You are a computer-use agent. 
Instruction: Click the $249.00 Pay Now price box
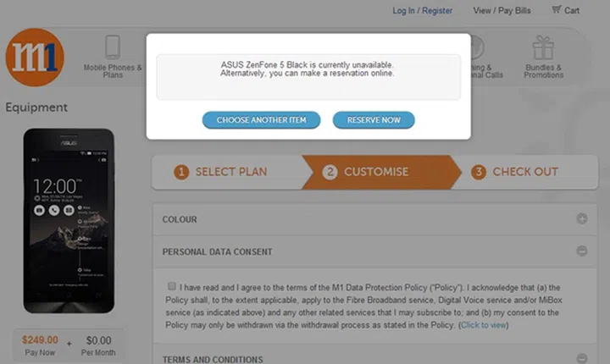pyautogui.click(x=40, y=345)
